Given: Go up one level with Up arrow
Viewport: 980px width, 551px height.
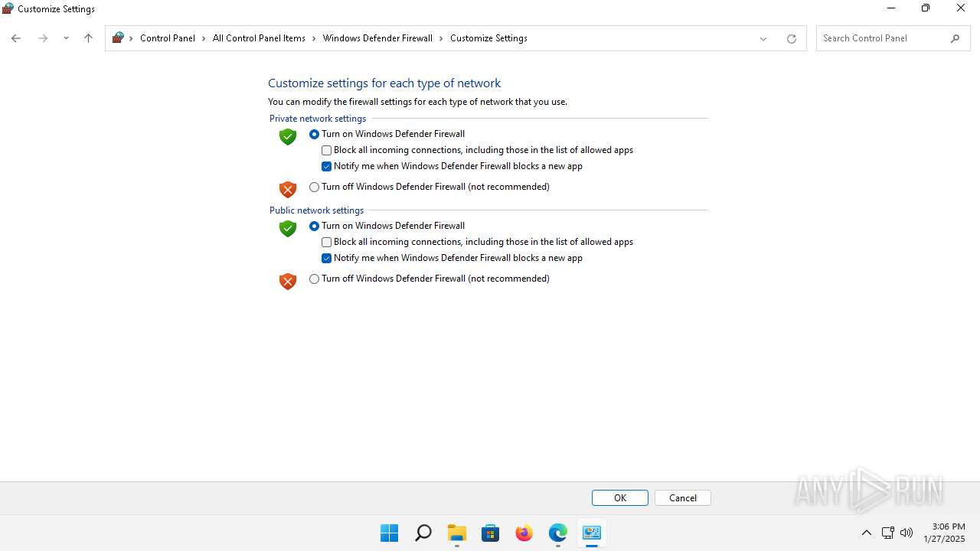Looking at the screenshot, I should coord(88,38).
